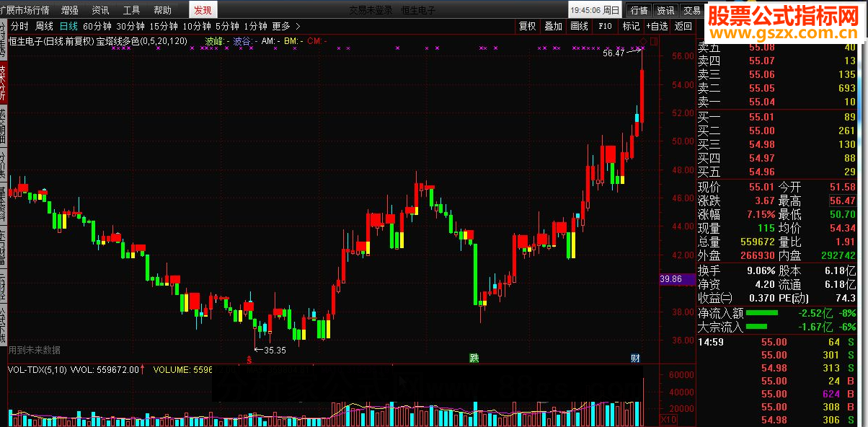Click the red S marker below chart

click(249, 358)
